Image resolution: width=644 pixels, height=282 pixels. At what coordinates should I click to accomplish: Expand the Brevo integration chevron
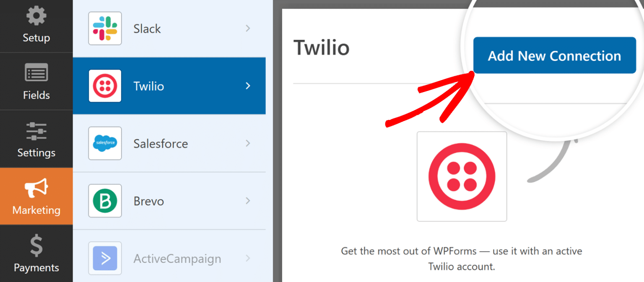click(x=248, y=201)
